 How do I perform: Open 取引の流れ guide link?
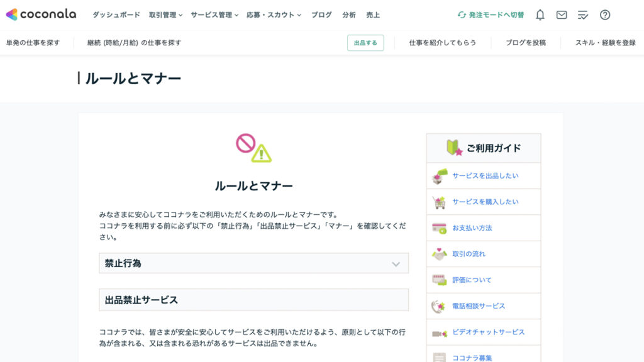pos(469,254)
